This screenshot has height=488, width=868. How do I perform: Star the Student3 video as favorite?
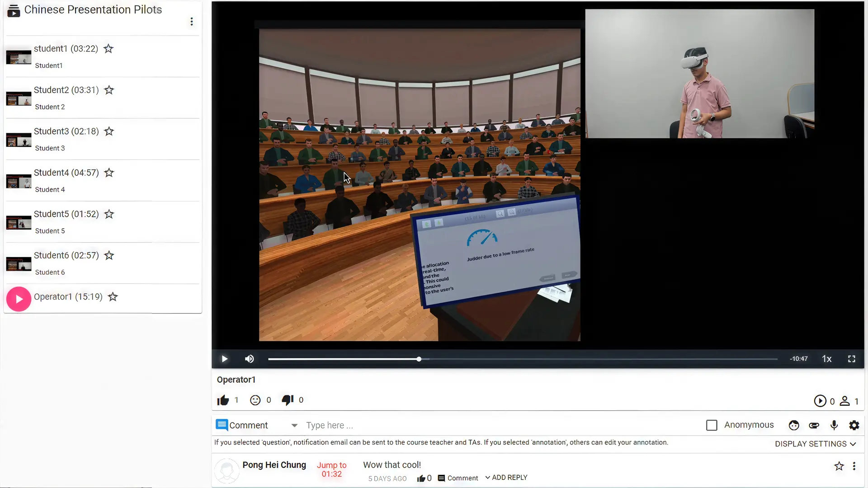pyautogui.click(x=109, y=131)
